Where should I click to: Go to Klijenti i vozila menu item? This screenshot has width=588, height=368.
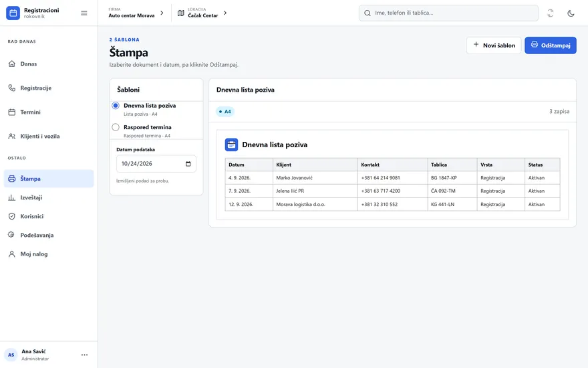click(x=49, y=136)
